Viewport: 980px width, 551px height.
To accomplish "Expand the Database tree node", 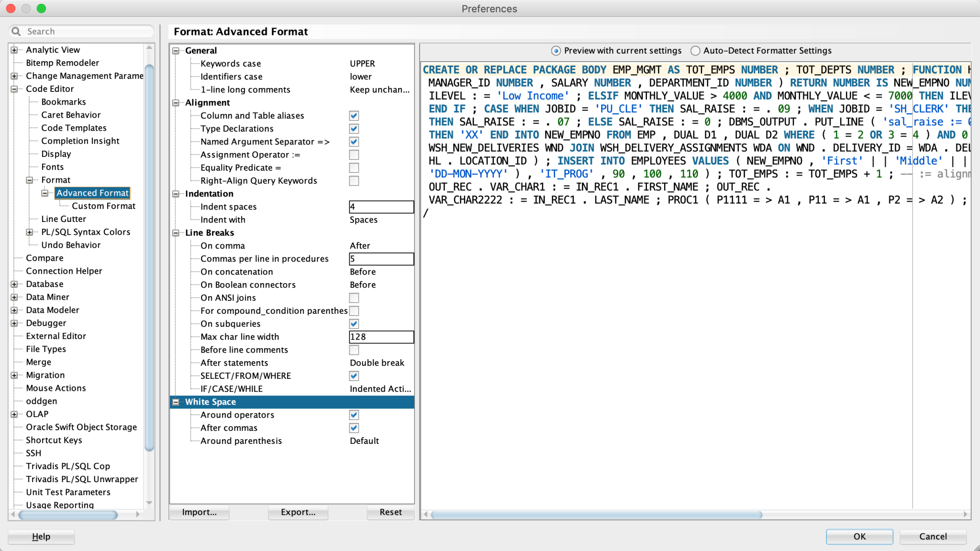I will (15, 284).
